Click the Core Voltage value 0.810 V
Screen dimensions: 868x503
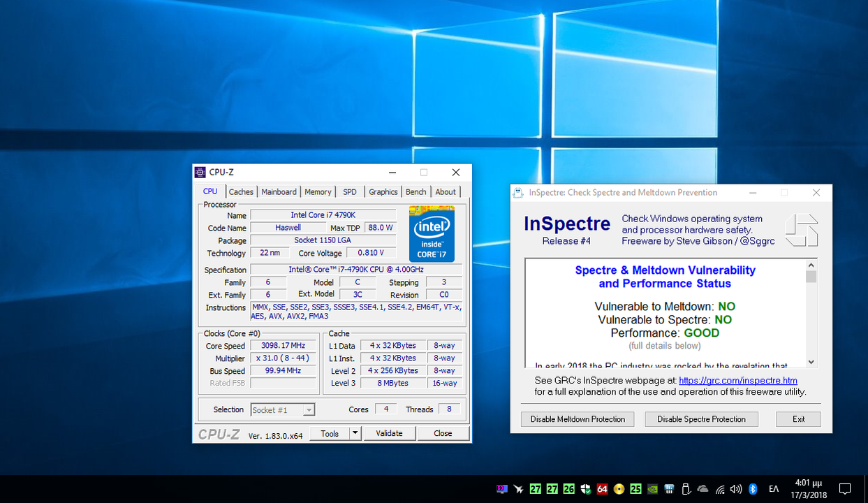(370, 253)
